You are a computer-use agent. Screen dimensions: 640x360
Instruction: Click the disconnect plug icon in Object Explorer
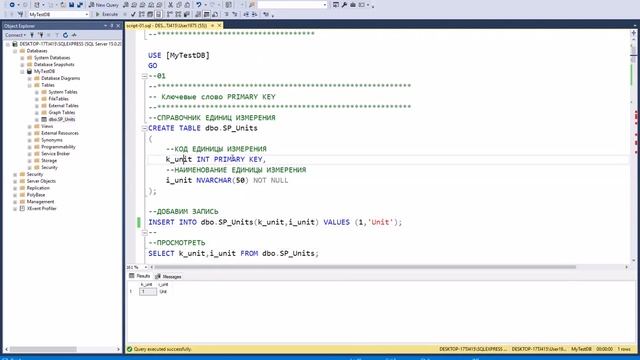41,35
